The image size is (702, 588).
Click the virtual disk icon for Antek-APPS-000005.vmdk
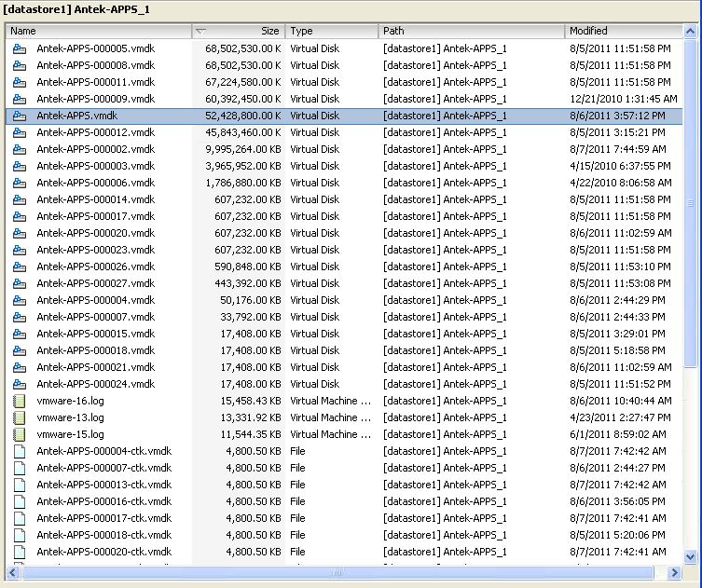(20, 48)
